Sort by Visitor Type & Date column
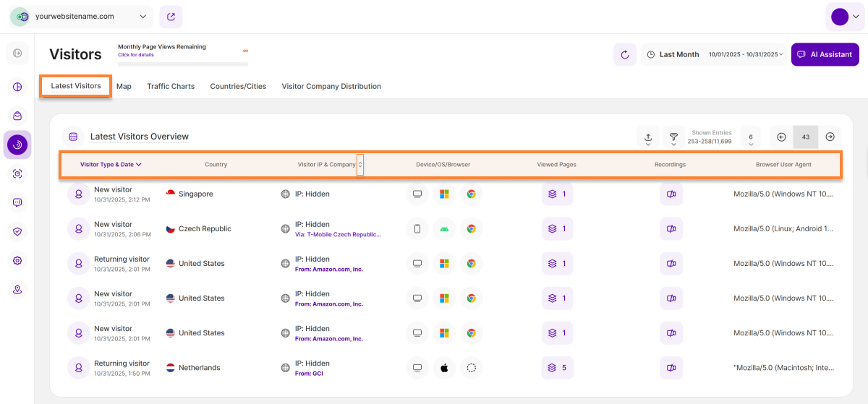868x404 pixels. 111,165
